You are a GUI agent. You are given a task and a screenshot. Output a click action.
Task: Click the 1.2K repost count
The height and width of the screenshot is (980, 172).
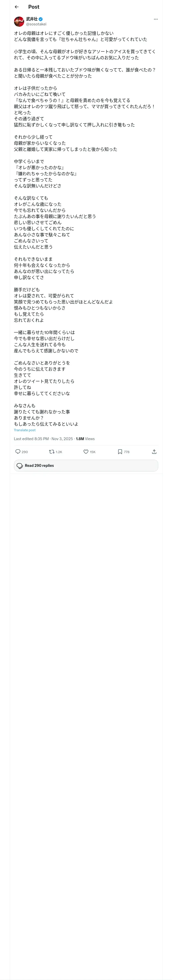tap(59, 452)
